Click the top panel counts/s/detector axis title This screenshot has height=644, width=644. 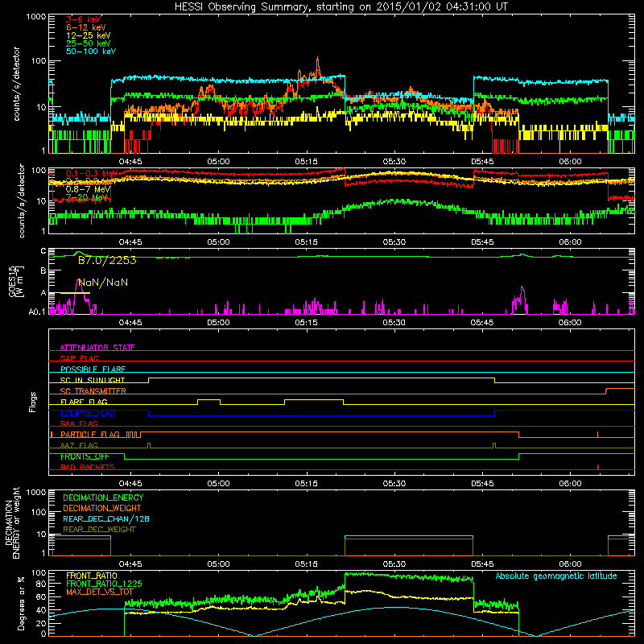pos(16,84)
